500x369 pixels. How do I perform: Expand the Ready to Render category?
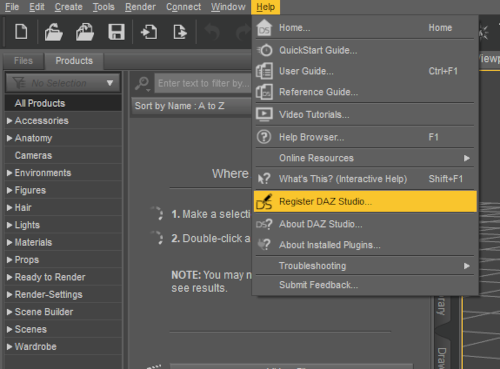(9, 277)
